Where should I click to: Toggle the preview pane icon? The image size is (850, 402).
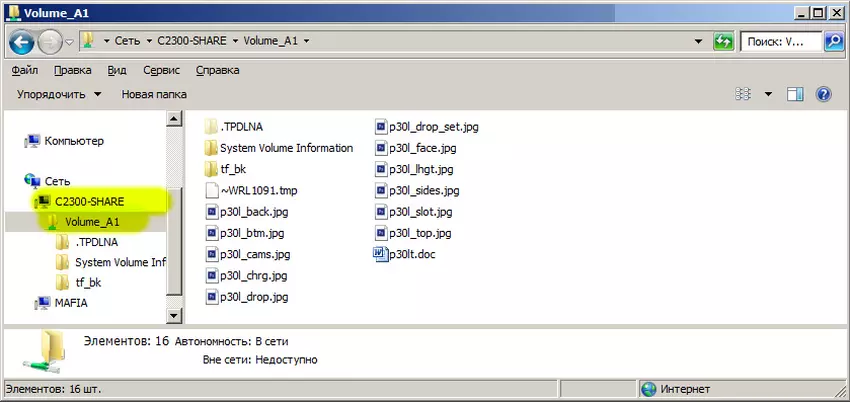796,94
